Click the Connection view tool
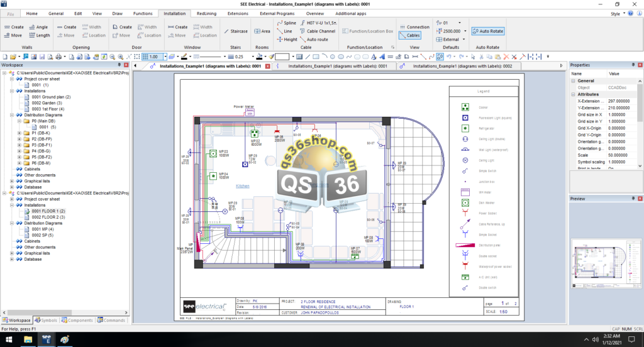Viewport: 644px width, 347px height. (414, 27)
